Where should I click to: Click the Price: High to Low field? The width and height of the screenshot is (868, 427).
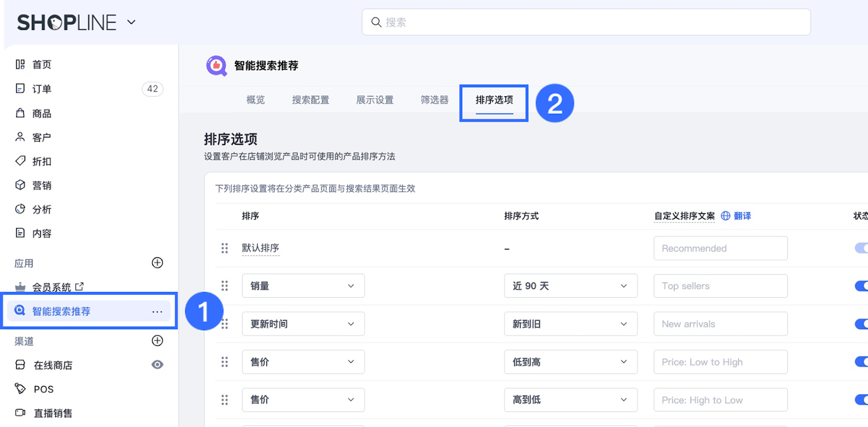pos(720,400)
